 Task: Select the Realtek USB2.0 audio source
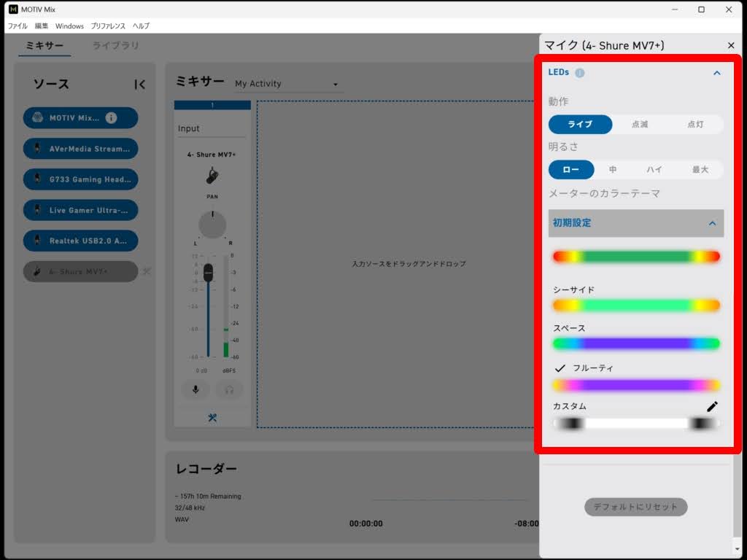point(80,241)
